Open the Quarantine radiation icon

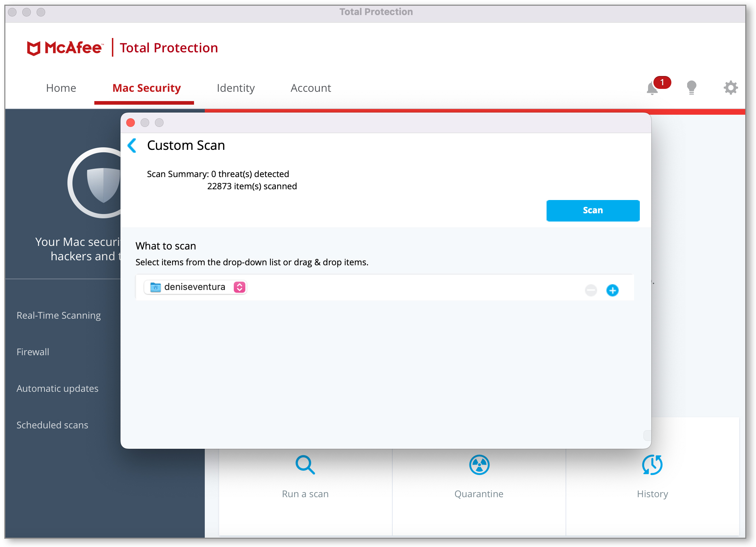pyautogui.click(x=479, y=465)
